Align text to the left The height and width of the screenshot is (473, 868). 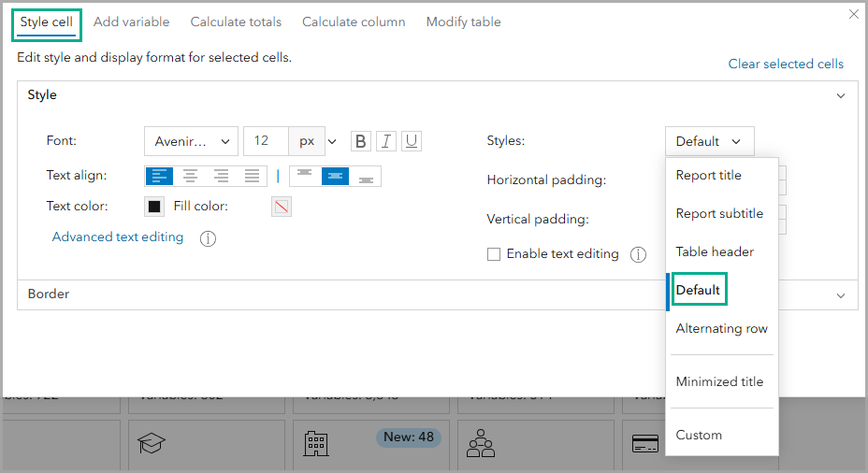[159, 177]
